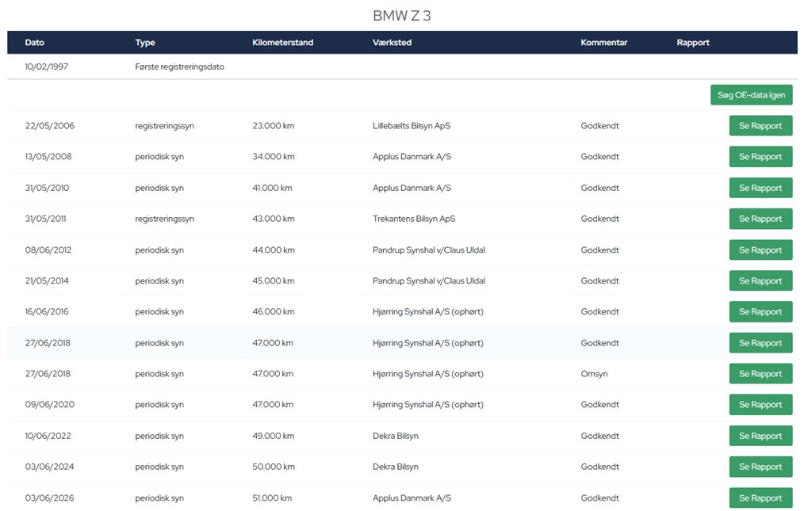
Task: Click the Rapport column header
Action: [693, 43]
